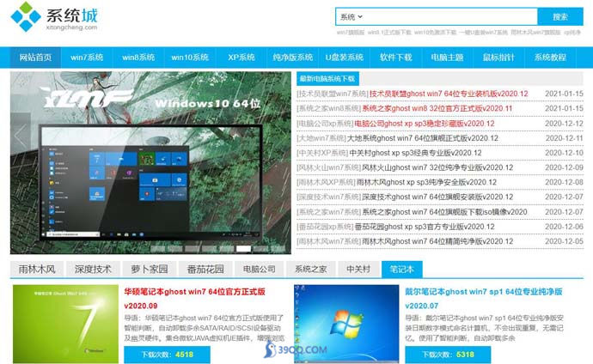This screenshot has height=364, width=593.
Task: Switch to the 番茄花园 brand tab
Action: 205,270
